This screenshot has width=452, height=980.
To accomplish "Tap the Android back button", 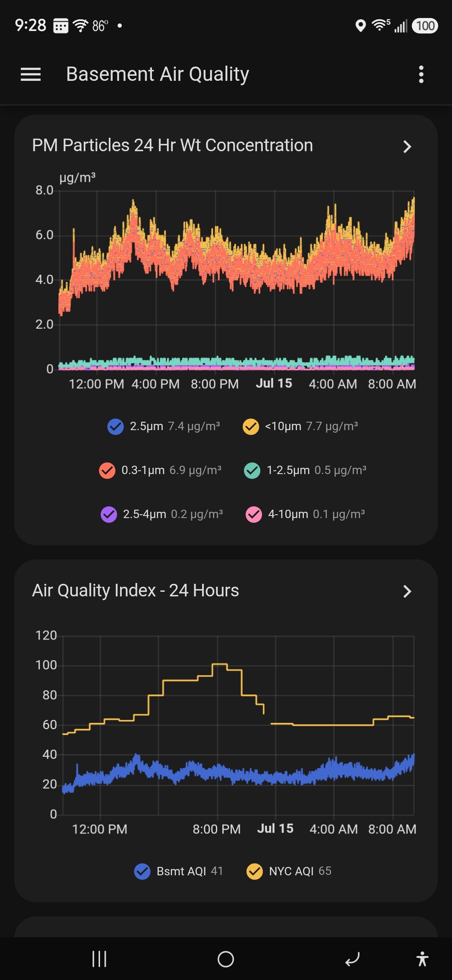I will [352, 959].
